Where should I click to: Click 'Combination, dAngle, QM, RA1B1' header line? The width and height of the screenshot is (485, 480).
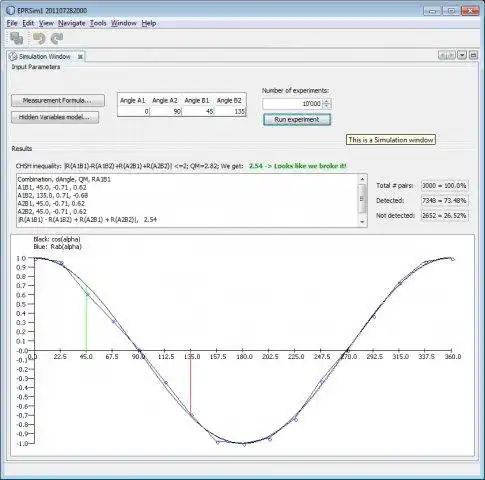[64, 179]
